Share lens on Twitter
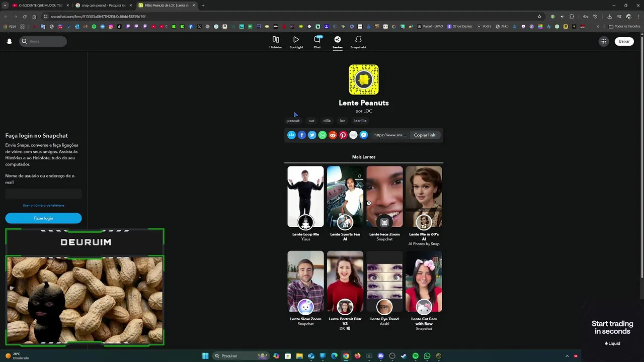The image size is (644, 362). tap(312, 135)
